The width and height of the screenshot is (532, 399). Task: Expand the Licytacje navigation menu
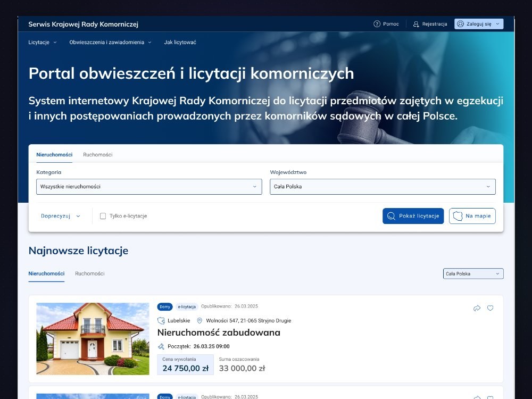coord(43,43)
